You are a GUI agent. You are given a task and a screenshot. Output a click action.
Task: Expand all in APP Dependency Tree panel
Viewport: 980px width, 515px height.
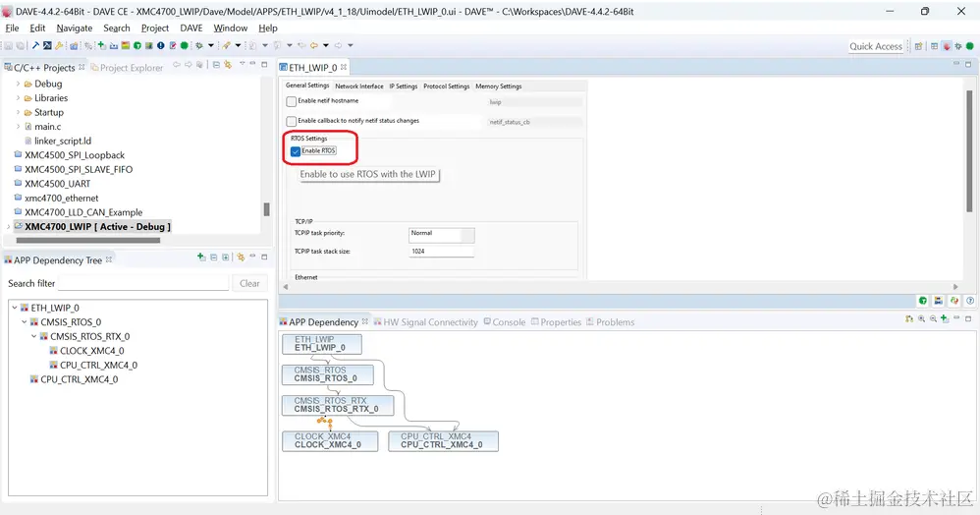pos(226,257)
